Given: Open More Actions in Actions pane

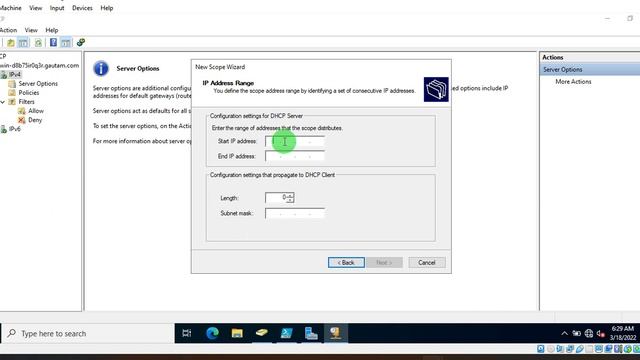Looking at the screenshot, I should [573, 82].
